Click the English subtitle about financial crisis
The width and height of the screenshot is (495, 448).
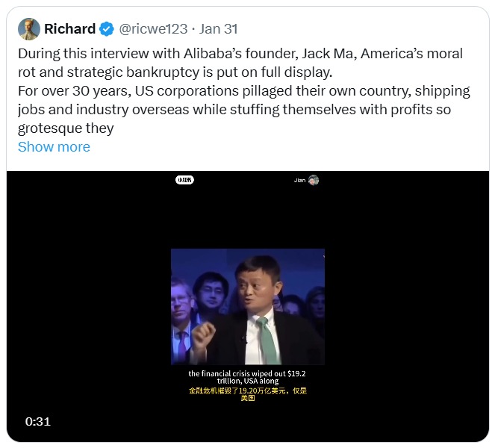(247, 377)
